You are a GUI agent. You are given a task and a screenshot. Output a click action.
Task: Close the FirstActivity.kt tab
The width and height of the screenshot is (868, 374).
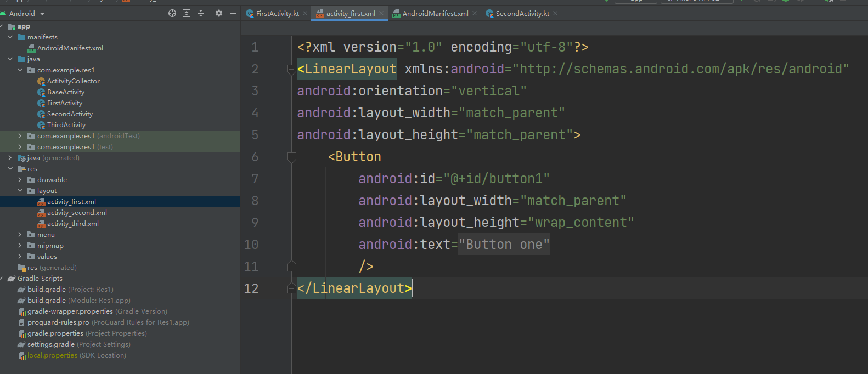pos(305,14)
